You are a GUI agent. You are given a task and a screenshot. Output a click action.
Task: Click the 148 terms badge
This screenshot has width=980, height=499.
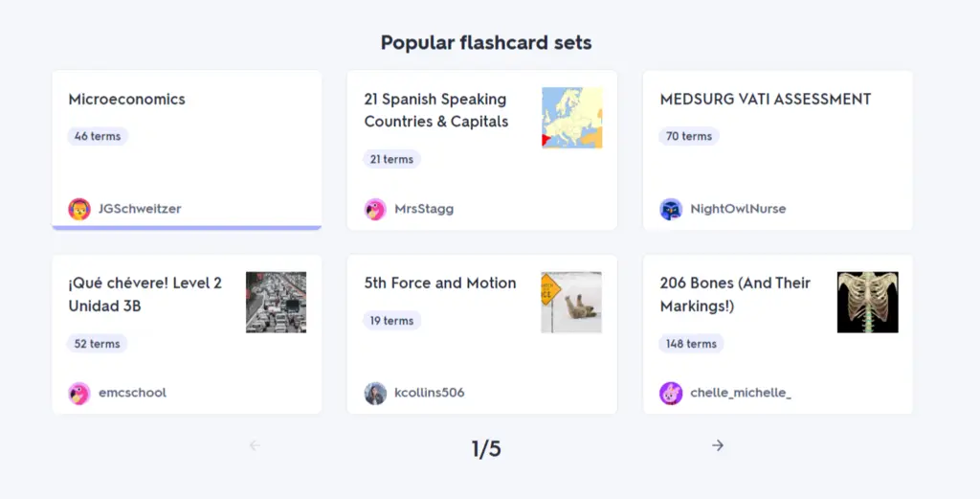click(x=691, y=344)
